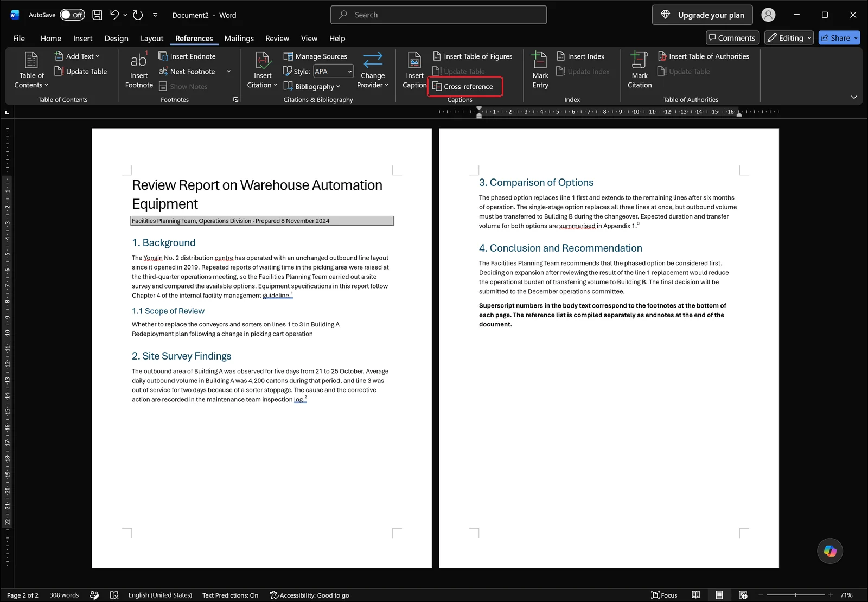868x602 pixels.
Task: Open the File menu
Action: pyautogui.click(x=19, y=38)
